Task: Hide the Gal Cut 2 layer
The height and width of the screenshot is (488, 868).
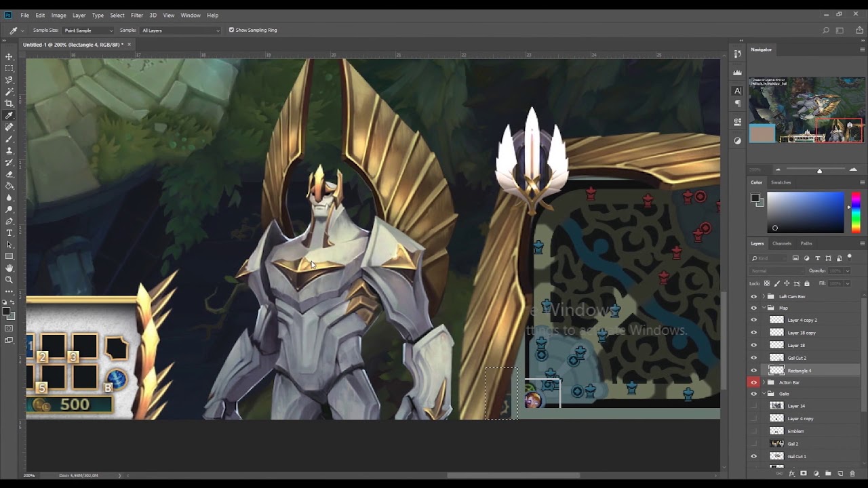Action: tap(753, 357)
